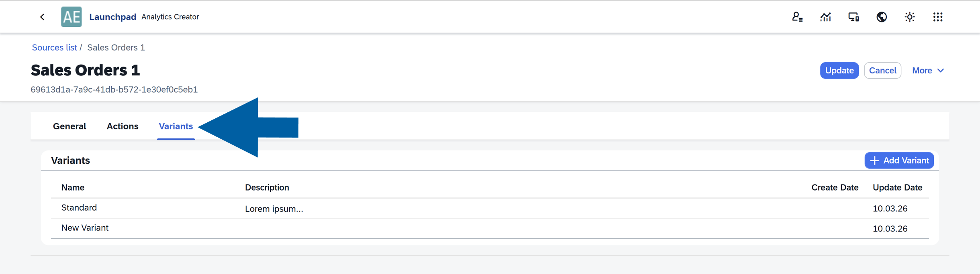Open the user profile icon

pyautogui.click(x=797, y=16)
